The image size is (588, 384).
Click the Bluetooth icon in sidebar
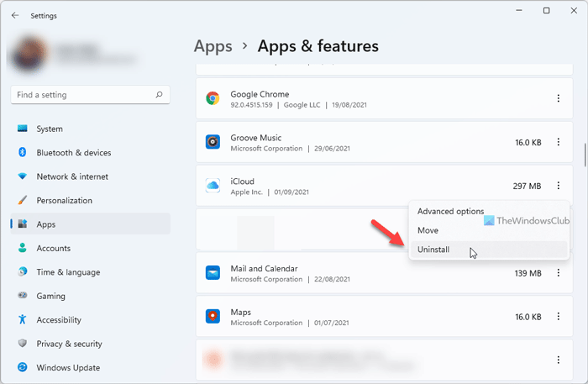click(x=22, y=152)
